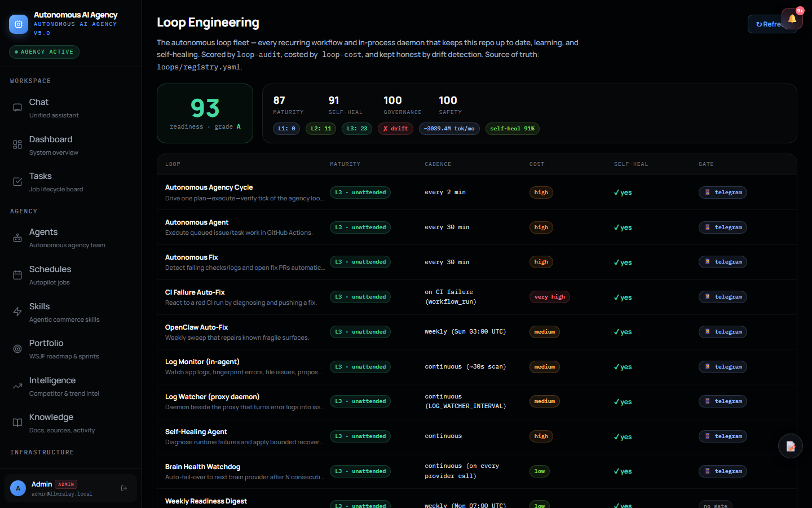Click the Portfolio target icon
The height and width of the screenshot is (508, 812).
click(x=17, y=349)
